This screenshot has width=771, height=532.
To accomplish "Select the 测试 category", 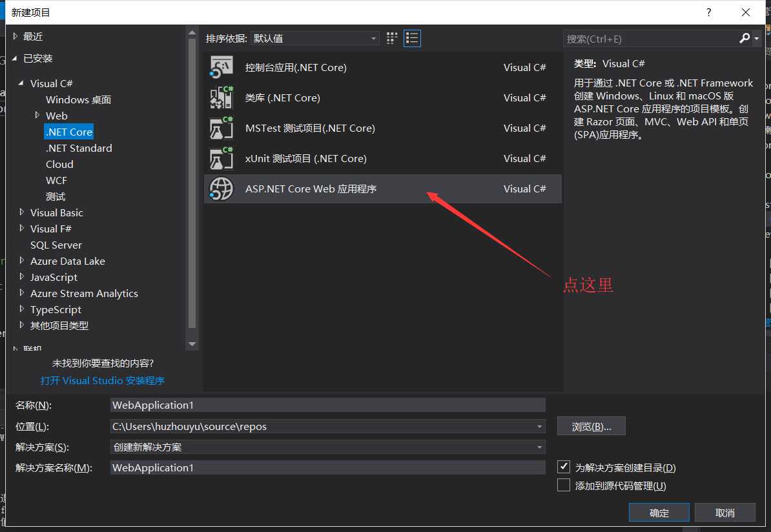I will (55, 197).
